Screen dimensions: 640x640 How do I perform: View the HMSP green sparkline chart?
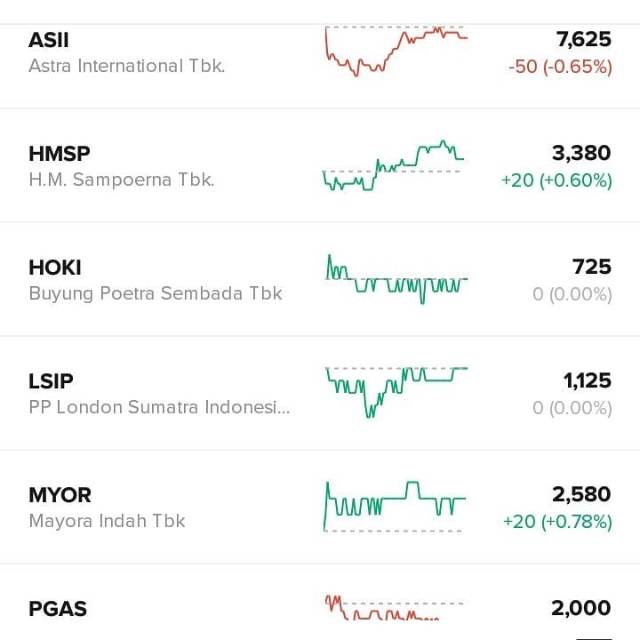click(393, 166)
